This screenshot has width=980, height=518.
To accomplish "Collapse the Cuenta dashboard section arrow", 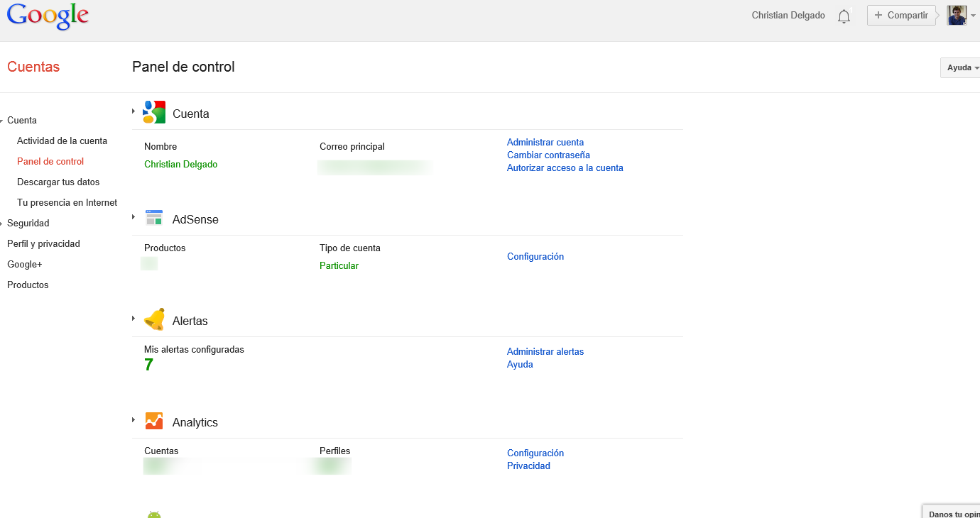I will coord(133,111).
